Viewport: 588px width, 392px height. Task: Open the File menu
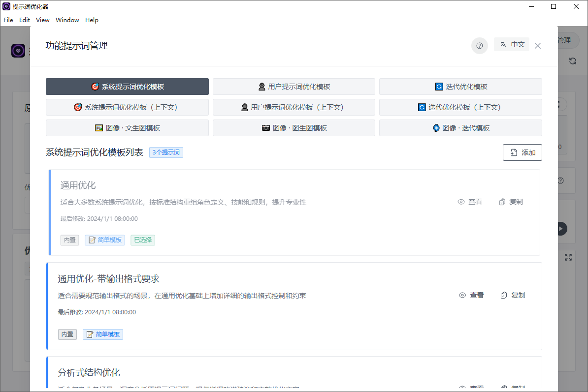click(x=8, y=20)
